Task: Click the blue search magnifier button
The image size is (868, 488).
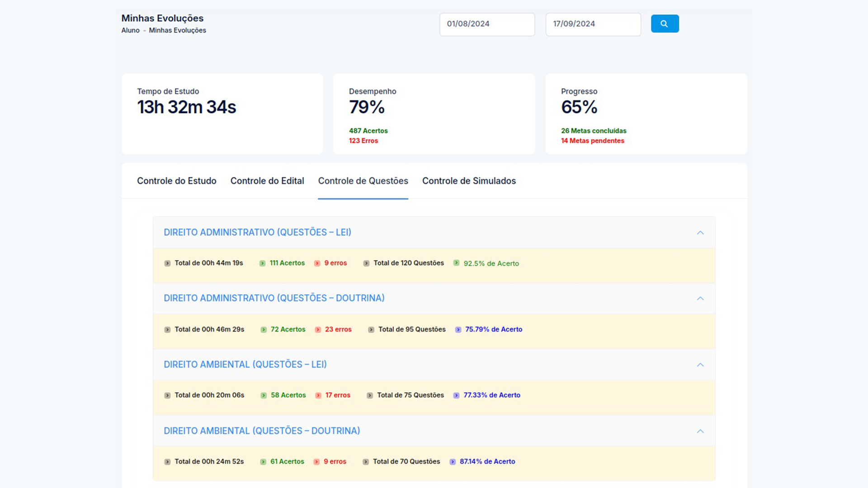Action: pyautogui.click(x=665, y=23)
